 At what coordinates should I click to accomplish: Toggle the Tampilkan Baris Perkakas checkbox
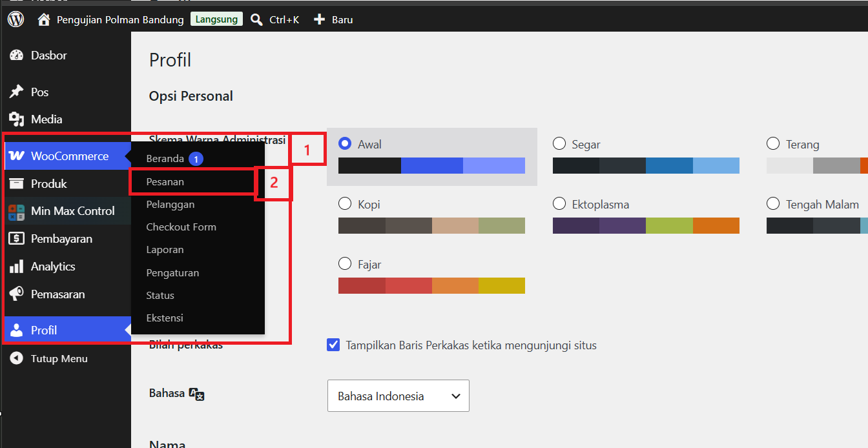tap(333, 345)
